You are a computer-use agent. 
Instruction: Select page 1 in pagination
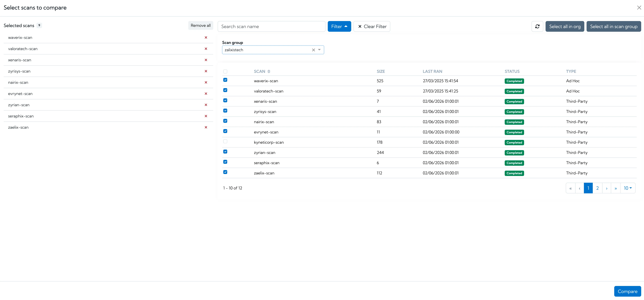pyautogui.click(x=588, y=188)
